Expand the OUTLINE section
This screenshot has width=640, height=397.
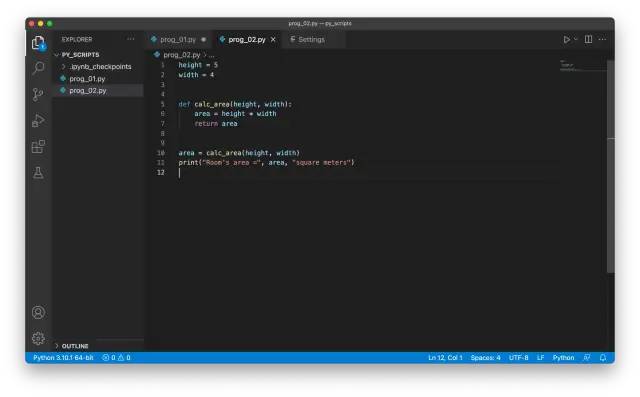pos(75,346)
